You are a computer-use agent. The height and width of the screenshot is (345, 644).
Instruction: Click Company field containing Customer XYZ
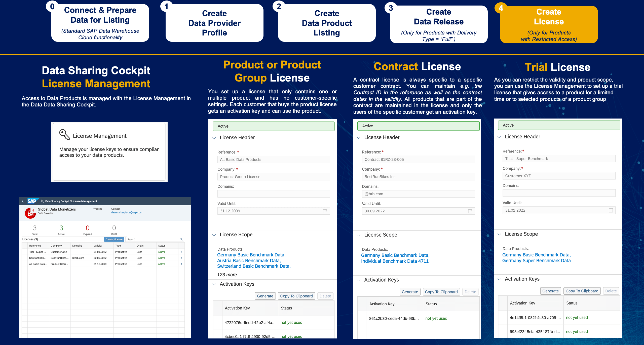click(x=559, y=176)
